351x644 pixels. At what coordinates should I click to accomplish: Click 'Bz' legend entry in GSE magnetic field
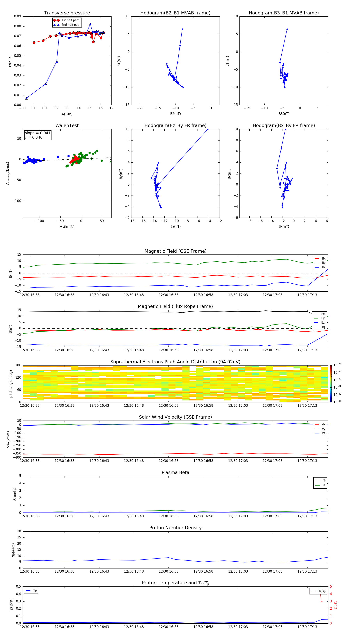[x=320, y=267]
